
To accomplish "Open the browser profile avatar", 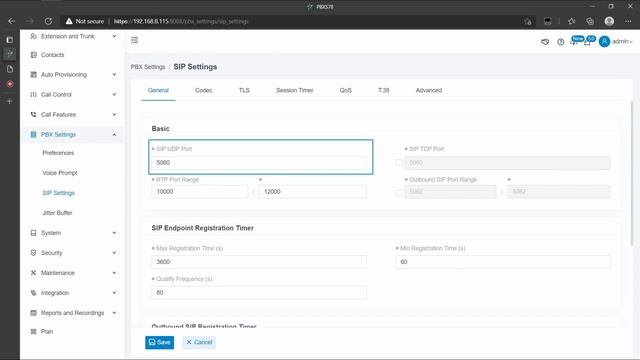I will click(x=609, y=21).
